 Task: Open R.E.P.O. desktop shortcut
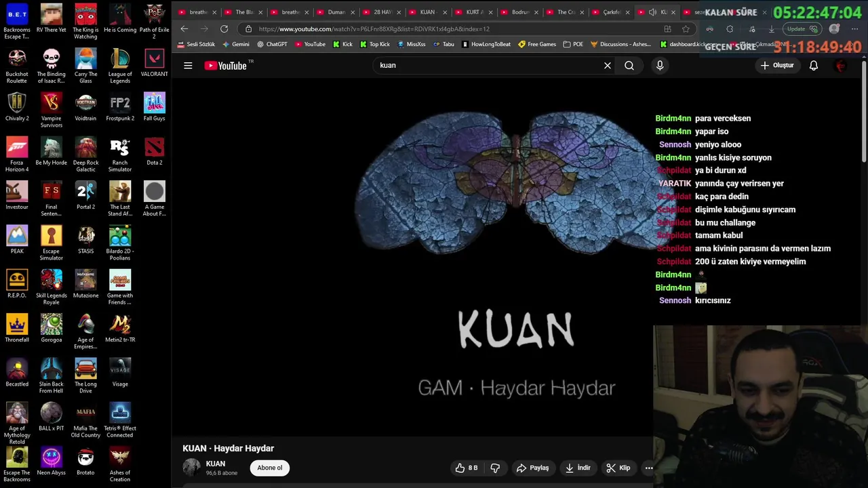17,284
